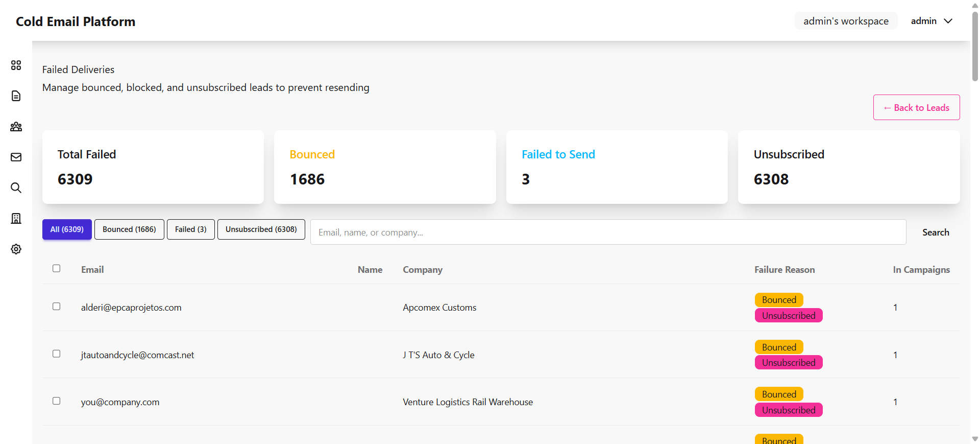Click Bounced badge in Apcomex Customs row
This screenshot has height=444, width=980.
[779, 300]
